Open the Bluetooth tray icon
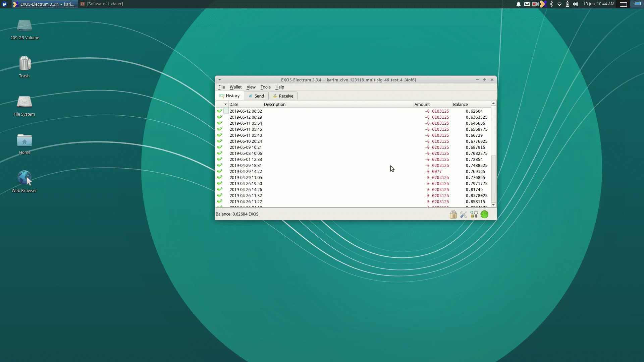 551,4
